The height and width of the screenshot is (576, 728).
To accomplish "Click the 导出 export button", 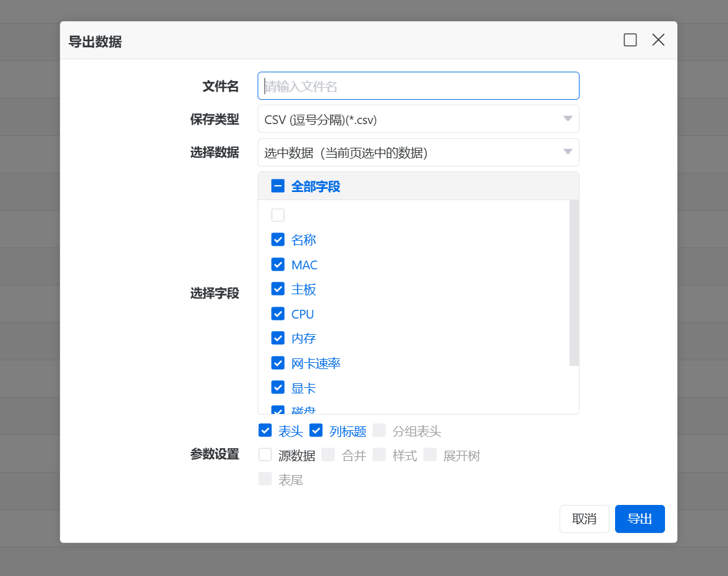I will (x=639, y=519).
